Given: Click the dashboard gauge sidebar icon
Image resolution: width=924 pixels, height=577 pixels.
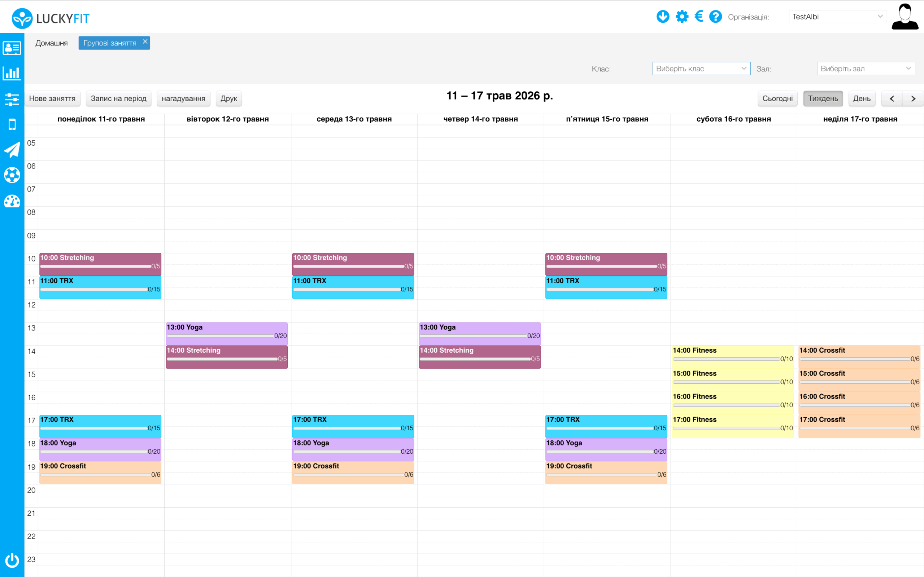Looking at the screenshot, I should coord(12,201).
